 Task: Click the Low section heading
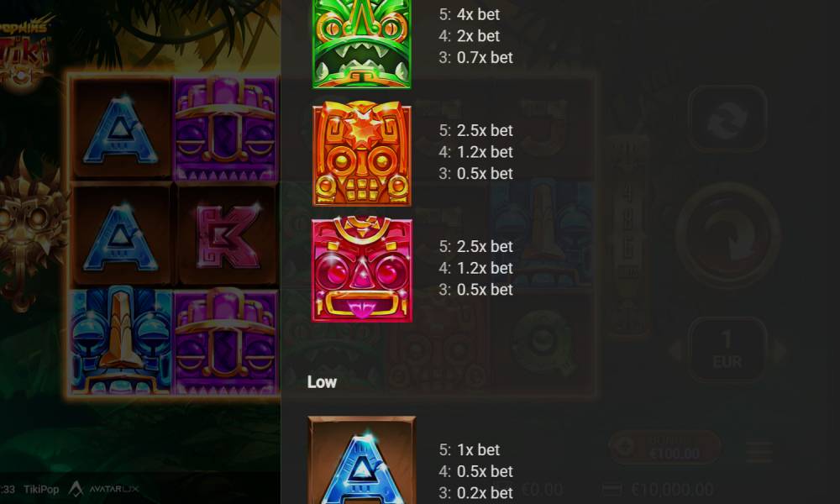(x=322, y=382)
